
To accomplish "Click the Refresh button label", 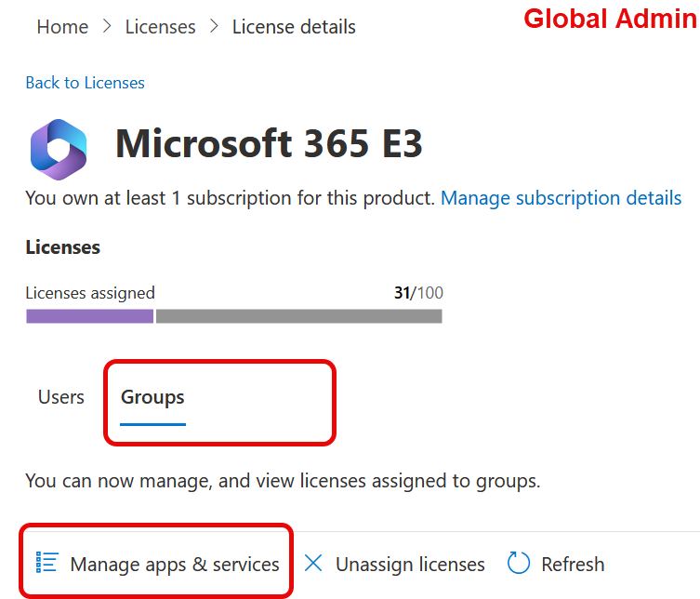I will coord(573,564).
